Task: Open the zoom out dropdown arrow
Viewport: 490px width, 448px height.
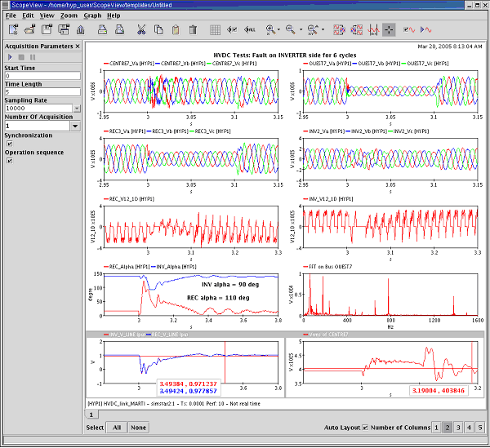Action: point(302,29)
